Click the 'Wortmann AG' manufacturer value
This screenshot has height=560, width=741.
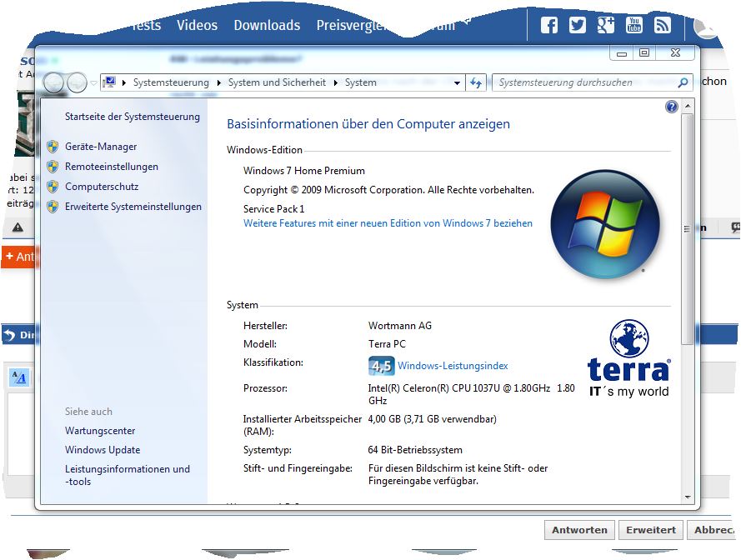click(x=400, y=326)
